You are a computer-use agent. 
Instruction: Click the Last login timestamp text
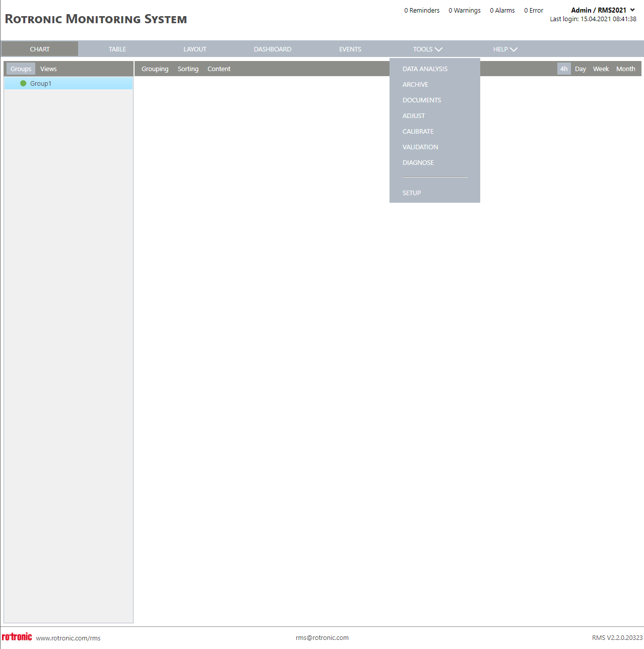(x=593, y=19)
